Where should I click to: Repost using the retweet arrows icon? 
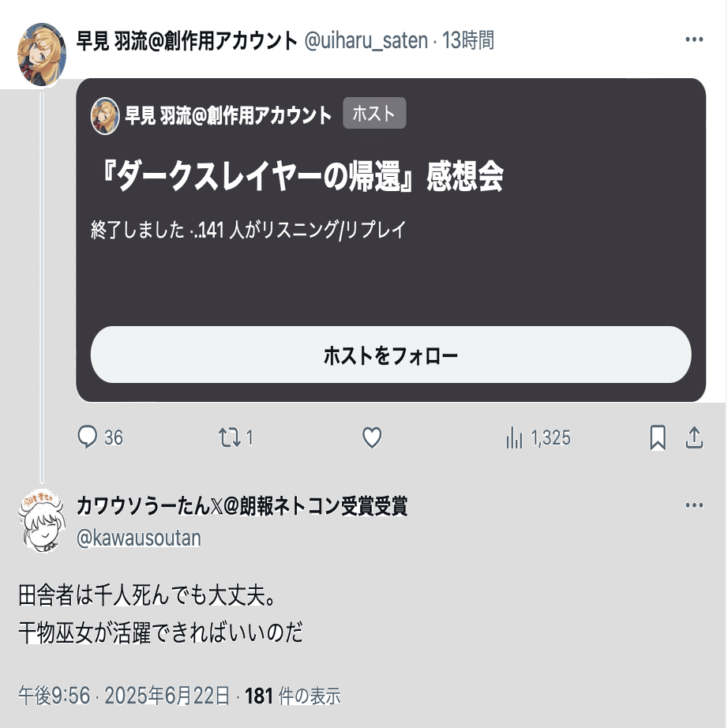[x=229, y=437]
